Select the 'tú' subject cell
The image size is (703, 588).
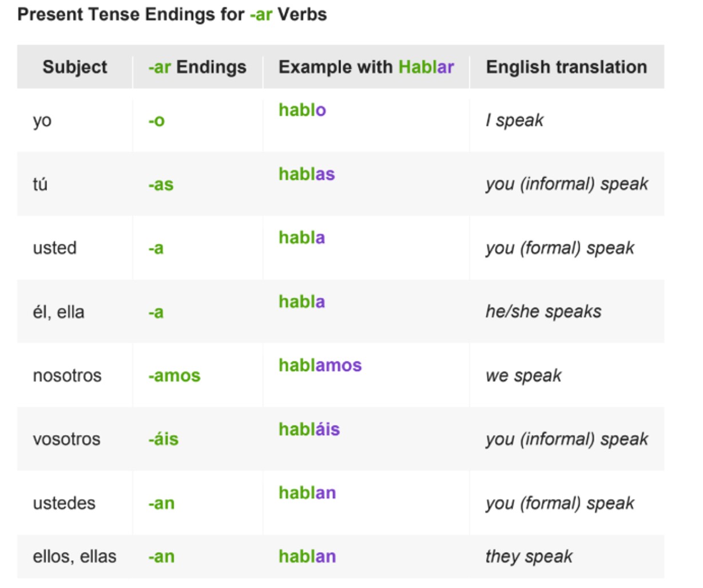[x=40, y=184]
